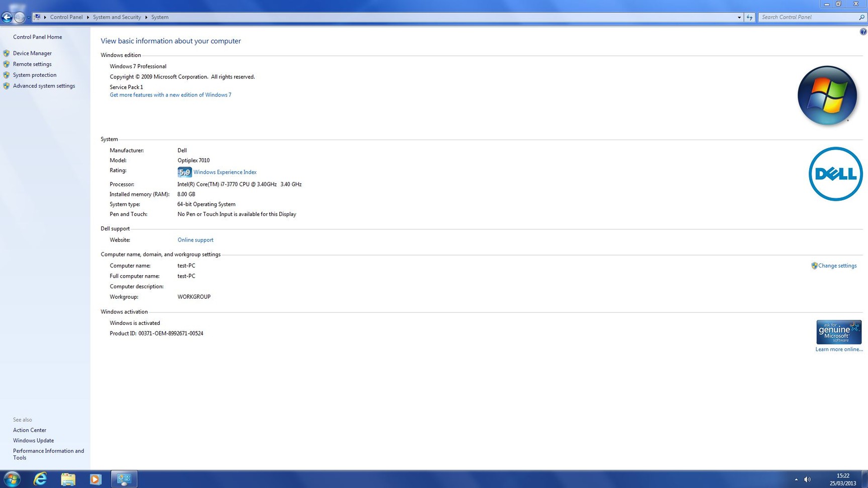Click the search magnifier icon
This screenshot has height=488, width=868.
pos(861,17)
